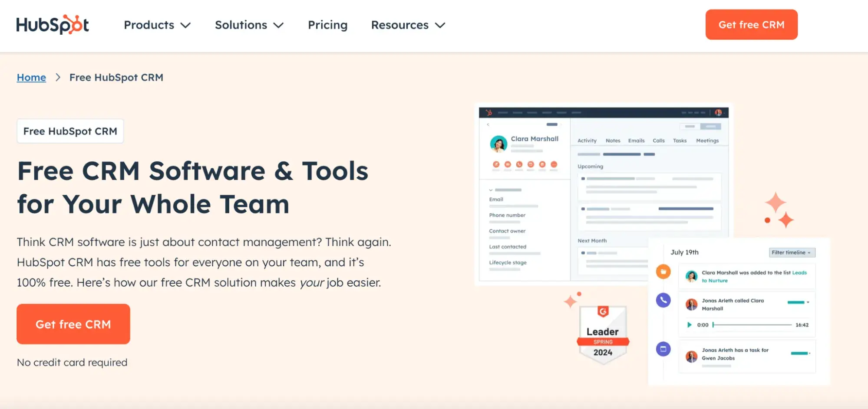
Task: Open dropdown arrow on the call entry
Action: [x=808, y=302]
